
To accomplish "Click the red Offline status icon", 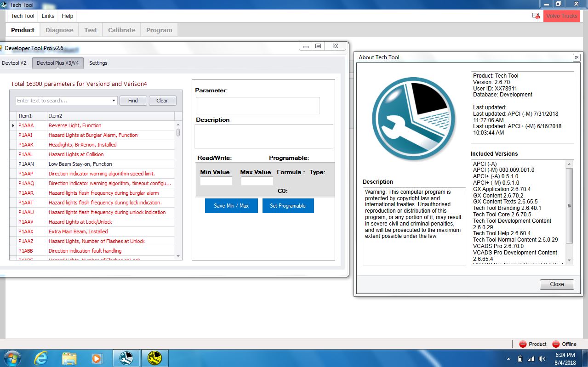I will (556, 344).
